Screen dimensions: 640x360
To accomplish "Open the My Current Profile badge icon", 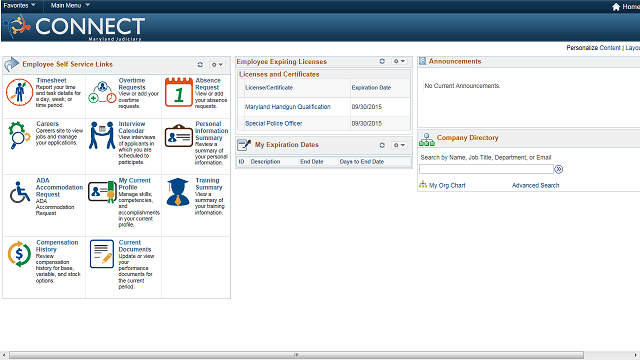I will pos(102,192).
